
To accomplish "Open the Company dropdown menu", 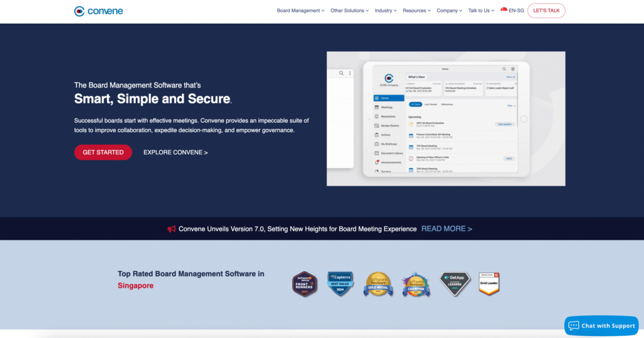I will tap(449, 11).
